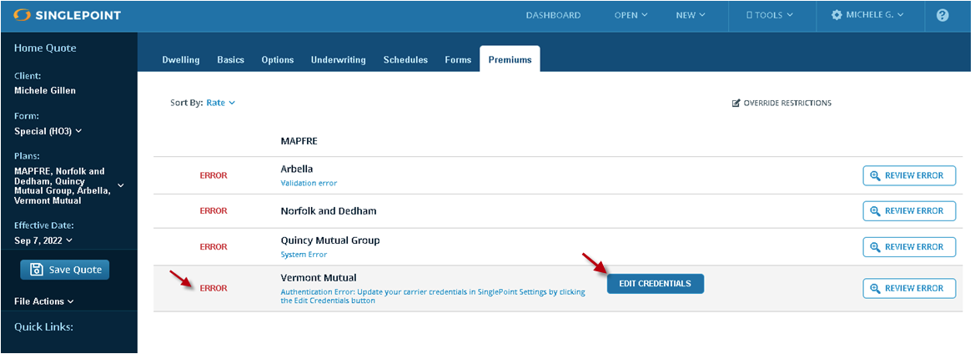Save the quote using Save Quote button
Viewport: 980px width, 354px height.
coord(64,270)
